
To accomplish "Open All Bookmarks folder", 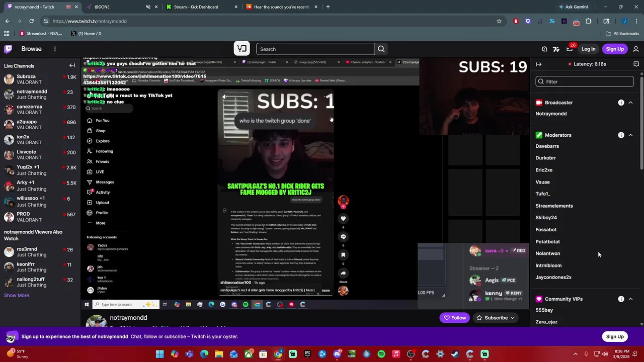I will click(622, 33).
